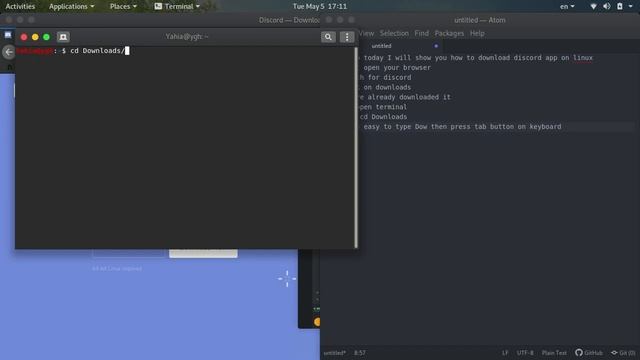Click the line 'cd Downloads' in Atom editor
The image size is (640, 360).
(x=383, y=117)
